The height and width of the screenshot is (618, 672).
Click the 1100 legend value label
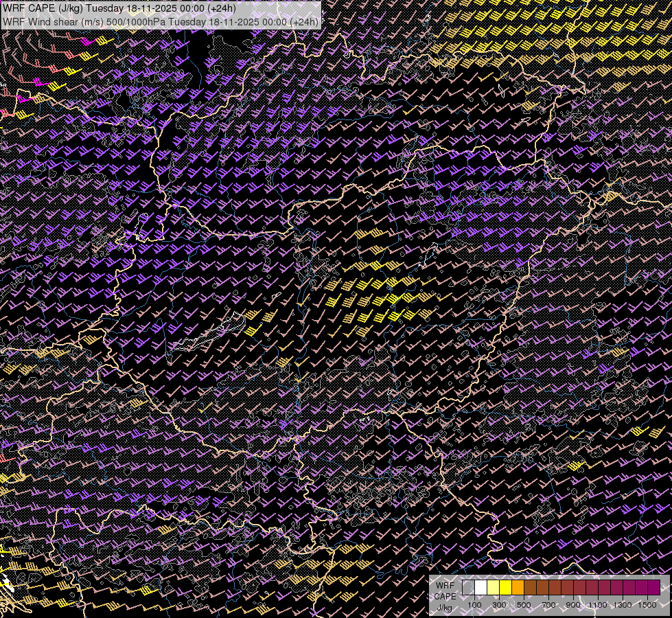tap(598, 605)
